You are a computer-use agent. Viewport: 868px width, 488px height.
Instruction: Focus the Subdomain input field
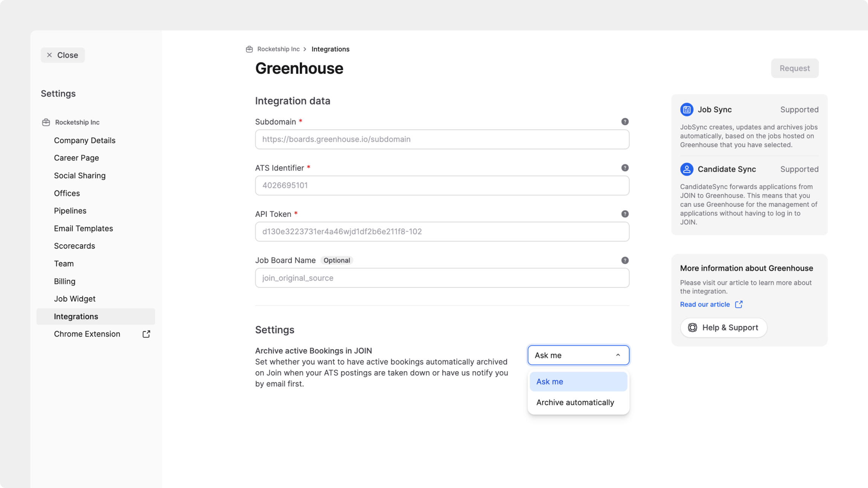click(x=442, y=139)
